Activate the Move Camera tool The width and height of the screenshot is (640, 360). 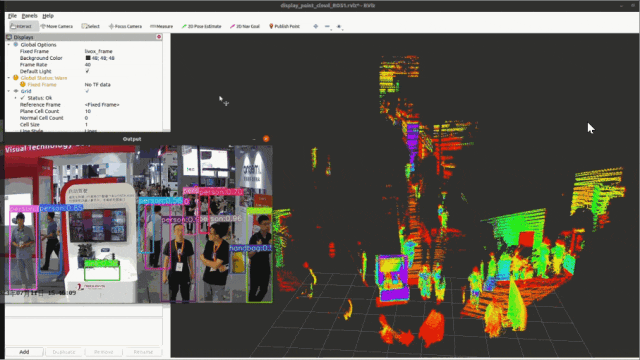pos(57,26)
